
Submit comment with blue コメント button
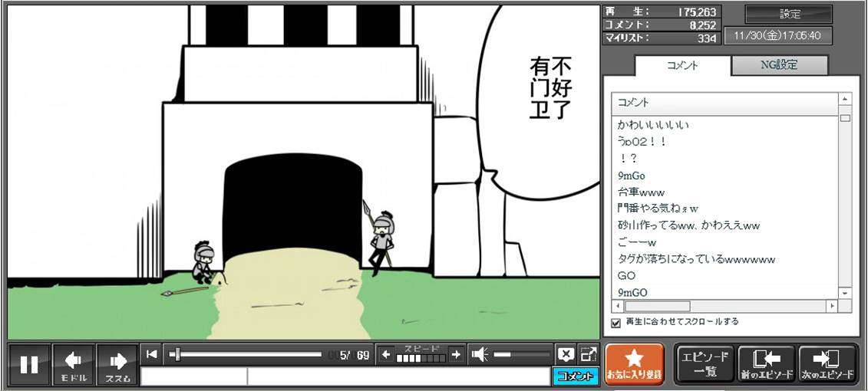click(x=575, y=376)
